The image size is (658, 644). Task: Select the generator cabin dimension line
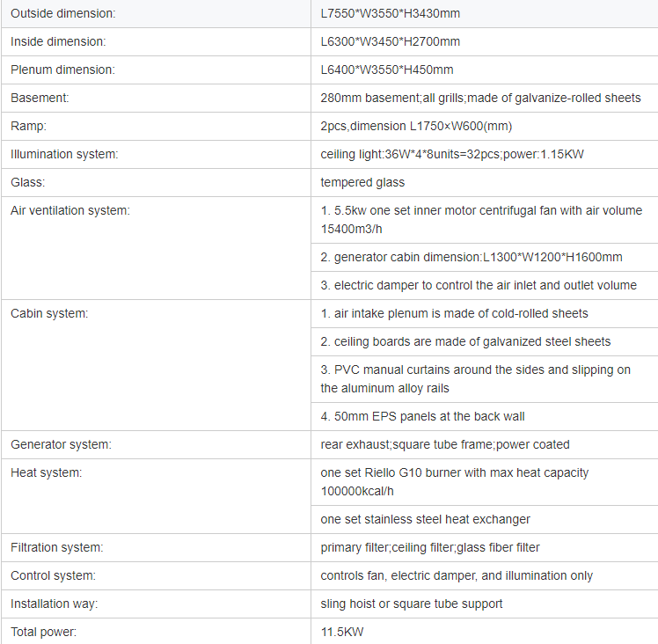click(471, 257)
